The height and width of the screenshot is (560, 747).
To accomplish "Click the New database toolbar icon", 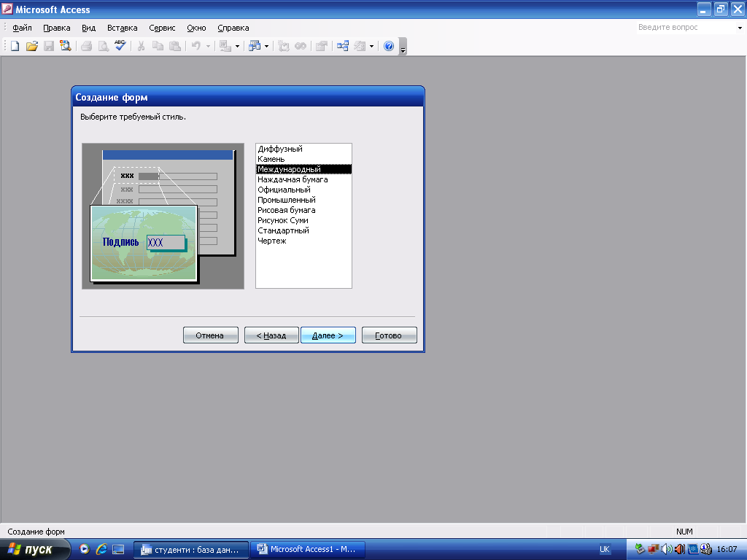I will tap(15, 46).
